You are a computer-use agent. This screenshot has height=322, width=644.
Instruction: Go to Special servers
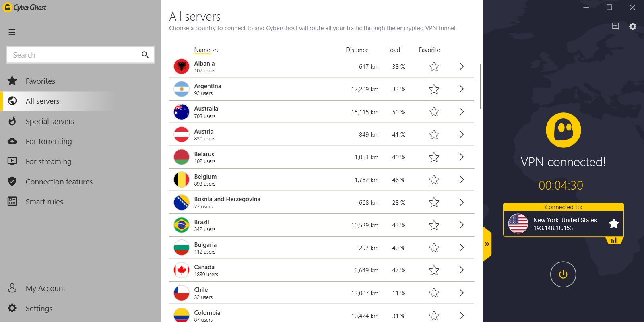point(50,121)
